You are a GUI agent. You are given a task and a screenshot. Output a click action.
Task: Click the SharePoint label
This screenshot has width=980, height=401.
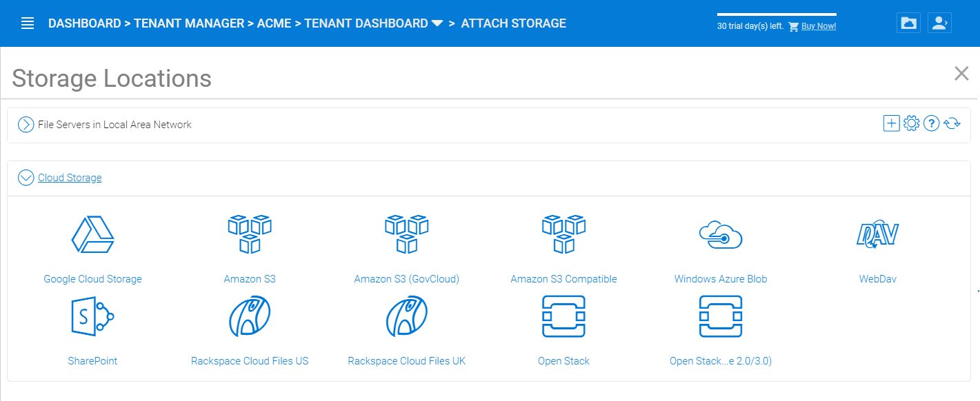[93, 361]
